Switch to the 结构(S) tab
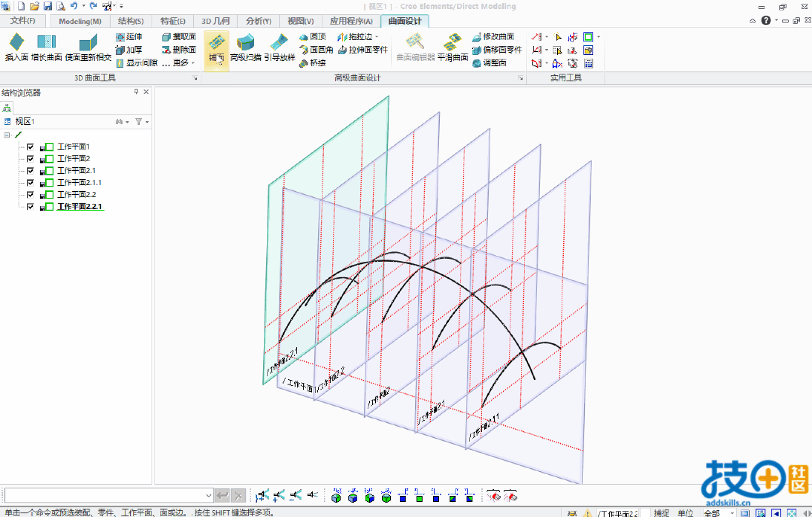The image size is (812, 517). click(131, 21)
